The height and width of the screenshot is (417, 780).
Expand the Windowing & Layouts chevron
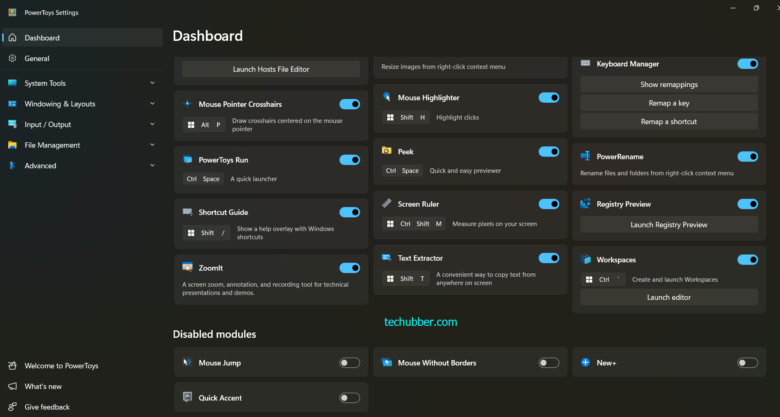[152, 104]
